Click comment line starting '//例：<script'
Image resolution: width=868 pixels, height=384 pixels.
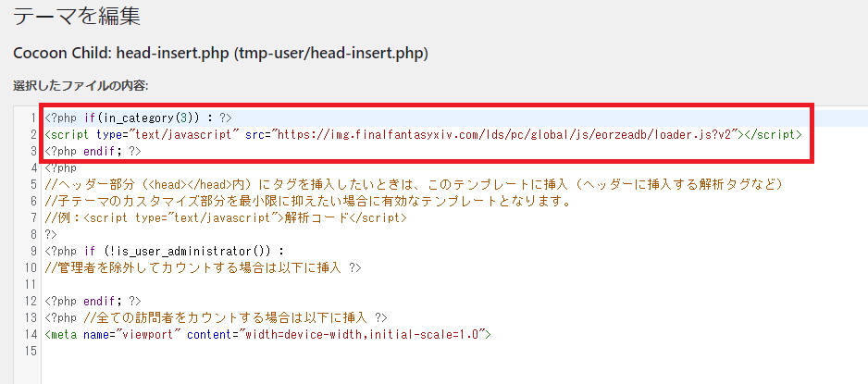tap(226, 217)
